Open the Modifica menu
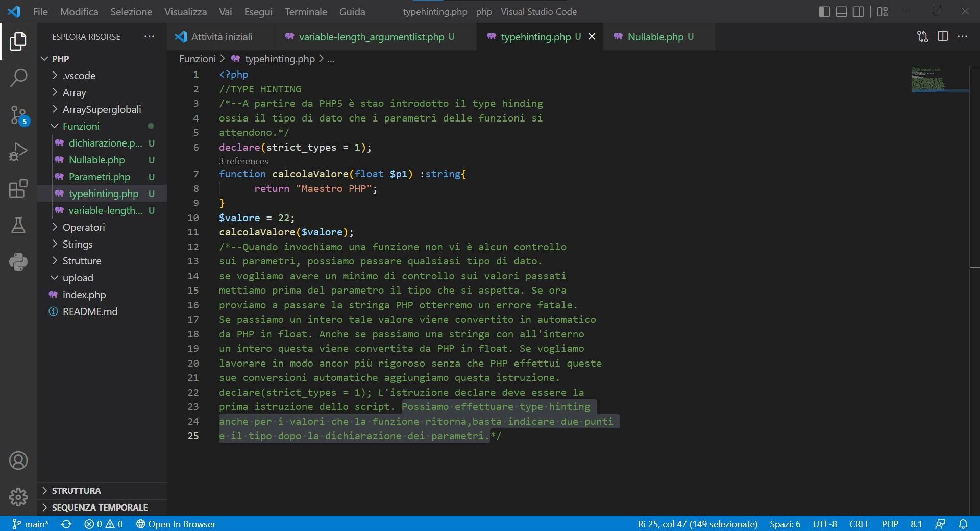 coord(79,11)
